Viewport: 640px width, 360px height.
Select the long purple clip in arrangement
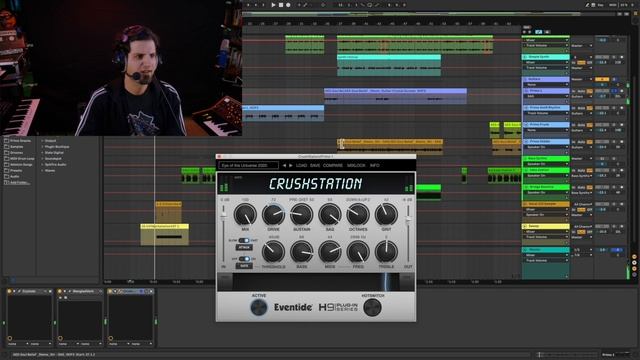coord(396,96)
